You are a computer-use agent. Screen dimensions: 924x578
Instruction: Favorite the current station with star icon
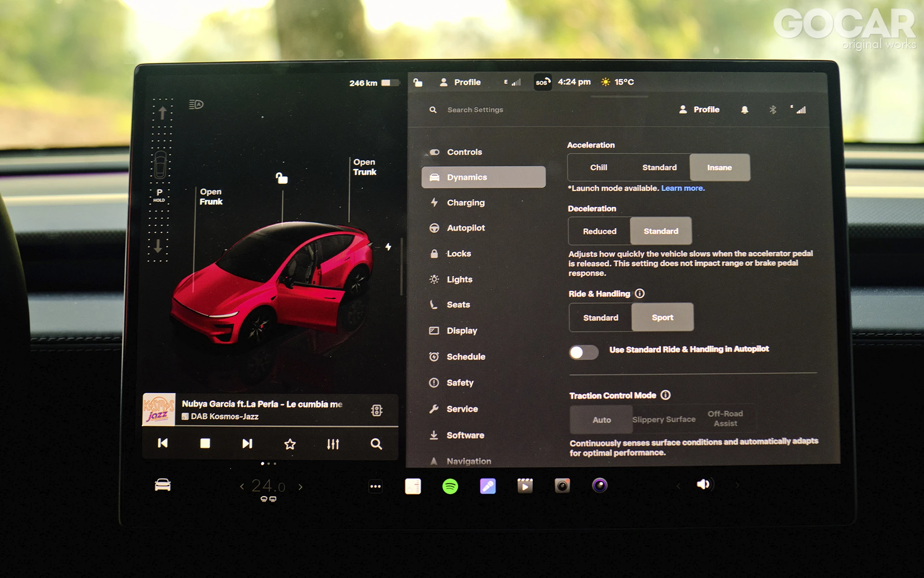coord(290,444)
